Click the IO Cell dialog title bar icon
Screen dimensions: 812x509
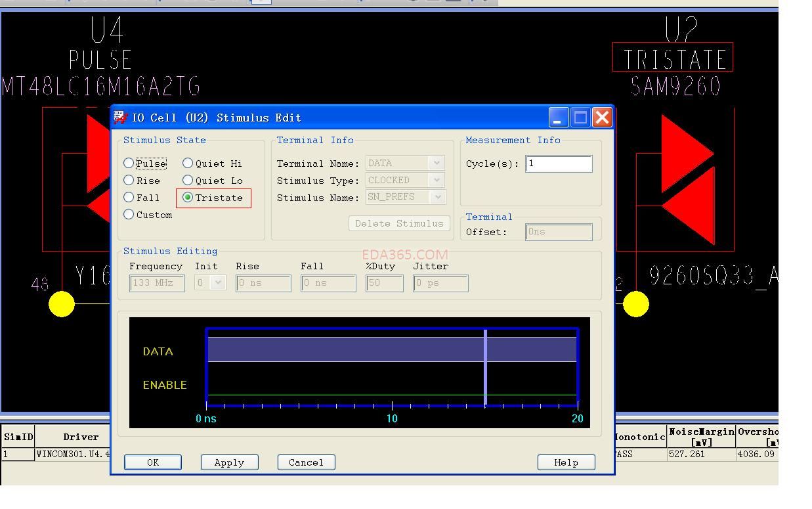click(x=120, y=118)
